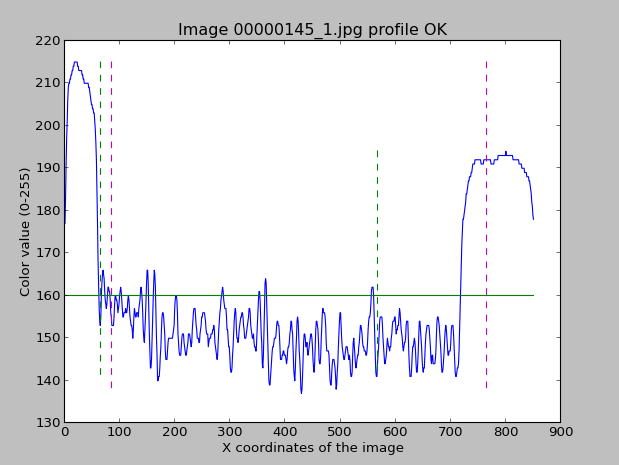This screenshot has height=465, width=619.
Task: Select the 100 tick label on x-axis
Action: point(119,432)
